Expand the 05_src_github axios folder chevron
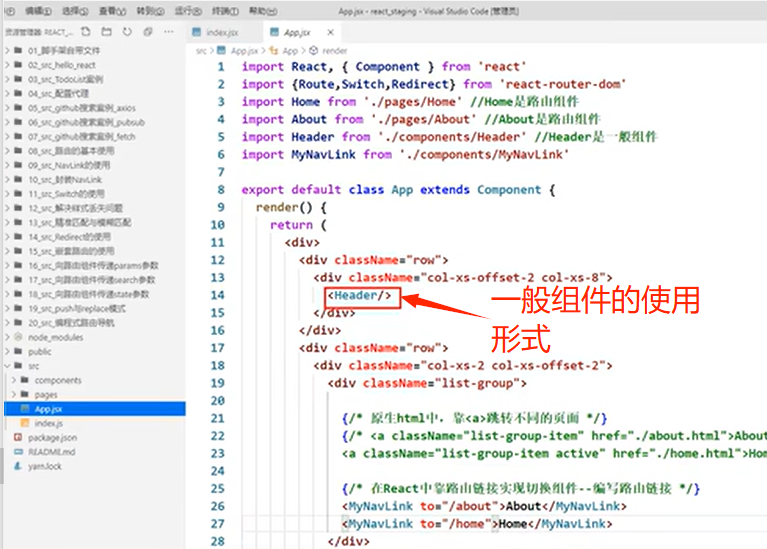 pos(7,108)
